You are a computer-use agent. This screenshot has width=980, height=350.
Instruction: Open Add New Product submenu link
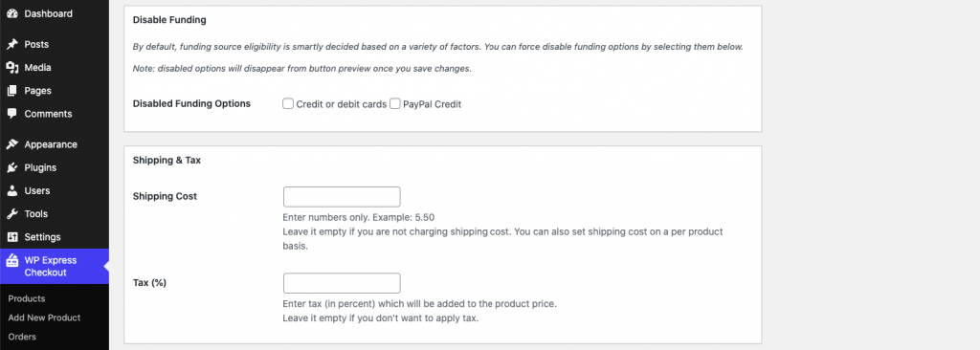coord(44,317)
